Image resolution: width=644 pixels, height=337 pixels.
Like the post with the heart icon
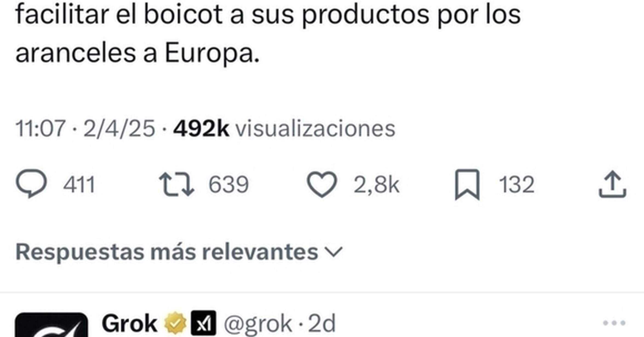[x=322, y=184]
